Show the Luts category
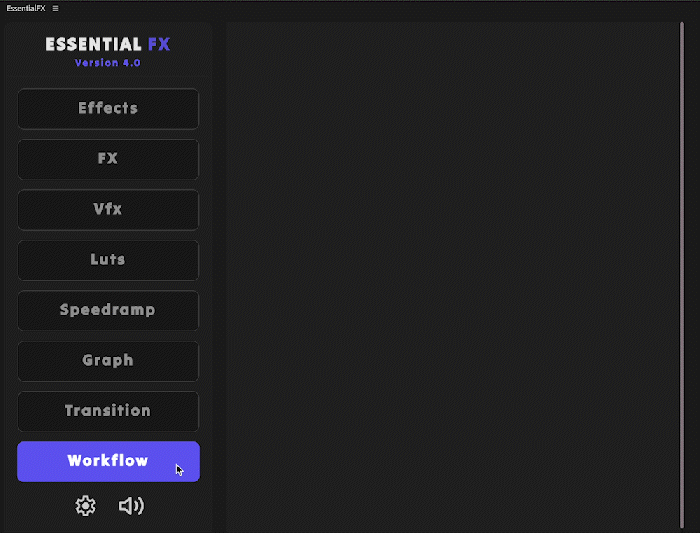 tap(108, 260)
